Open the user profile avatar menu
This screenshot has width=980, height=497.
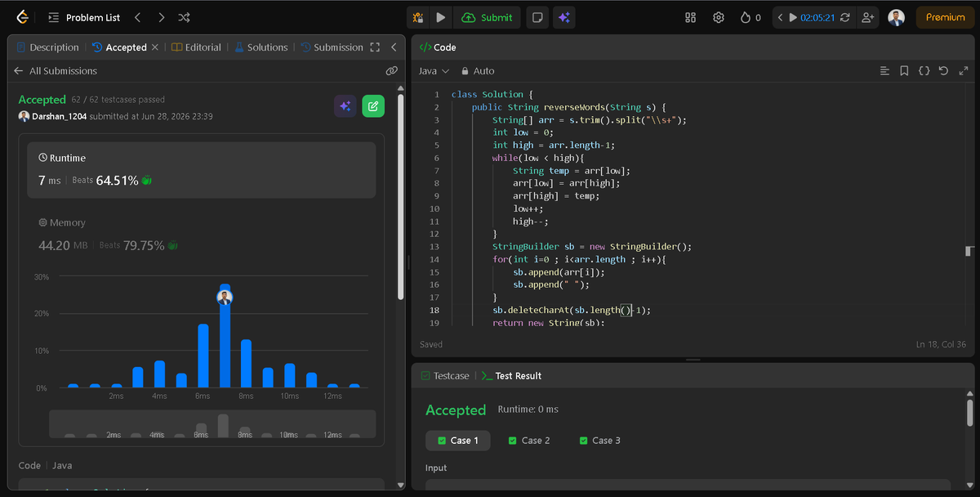pyautogui.click(x=896, y=17)
